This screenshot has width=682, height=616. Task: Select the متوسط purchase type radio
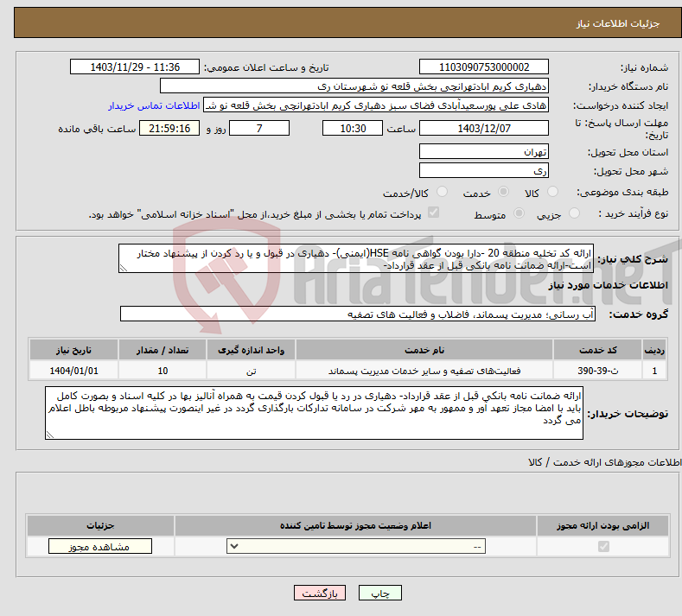click(519, 213)
